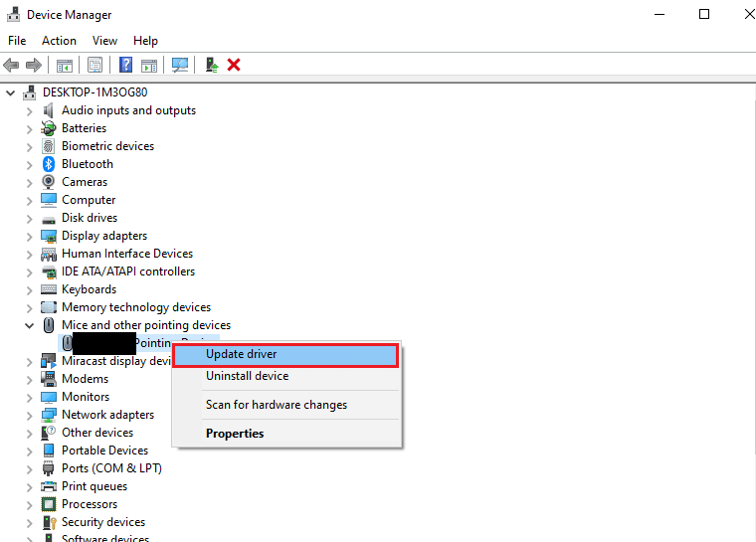Select the Disk drives label
Image resolution: width=756 pixels, height=542 pixels.
coord(90,218)
